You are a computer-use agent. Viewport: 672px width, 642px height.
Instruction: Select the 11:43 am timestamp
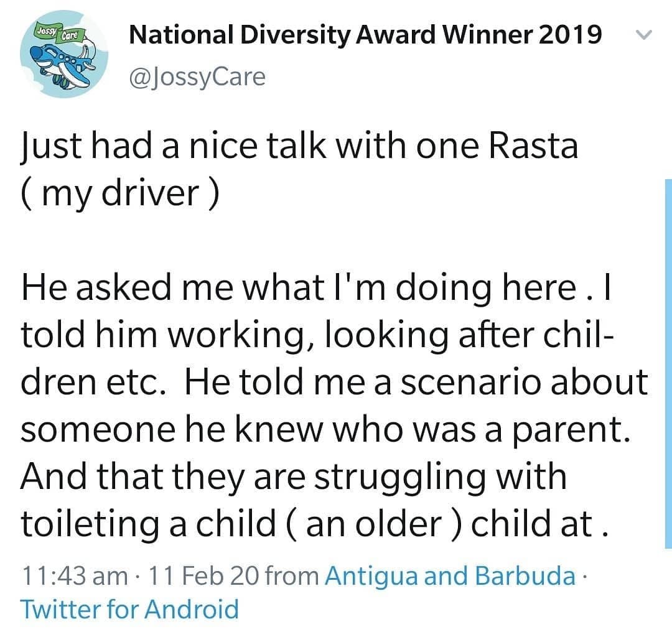coord(75,575)
